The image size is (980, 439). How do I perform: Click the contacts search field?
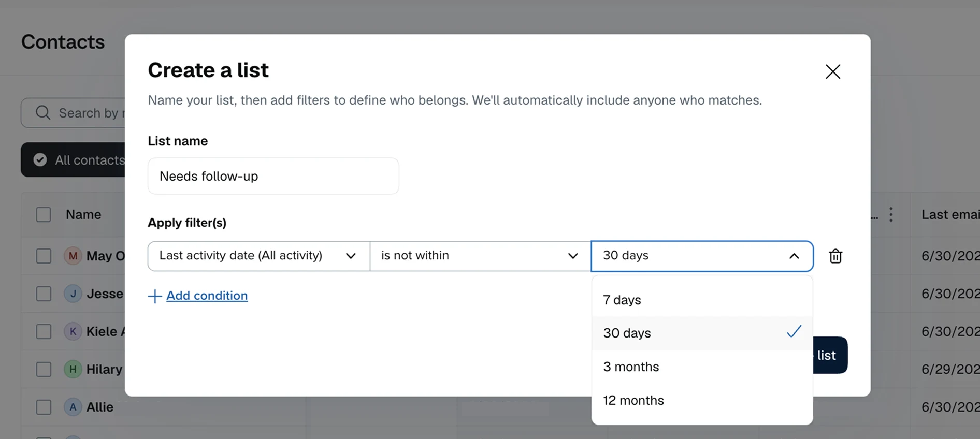coord(73,112)
